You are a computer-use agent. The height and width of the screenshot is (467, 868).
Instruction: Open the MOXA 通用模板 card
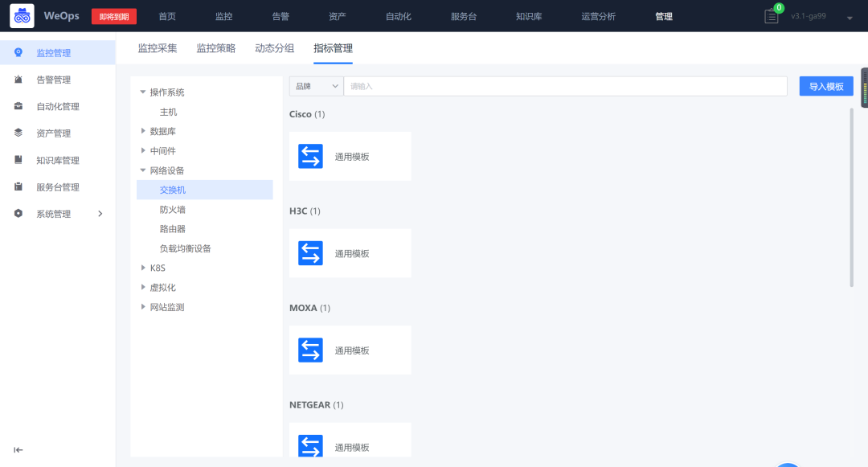pyautogui.click(x=350, y=350)
